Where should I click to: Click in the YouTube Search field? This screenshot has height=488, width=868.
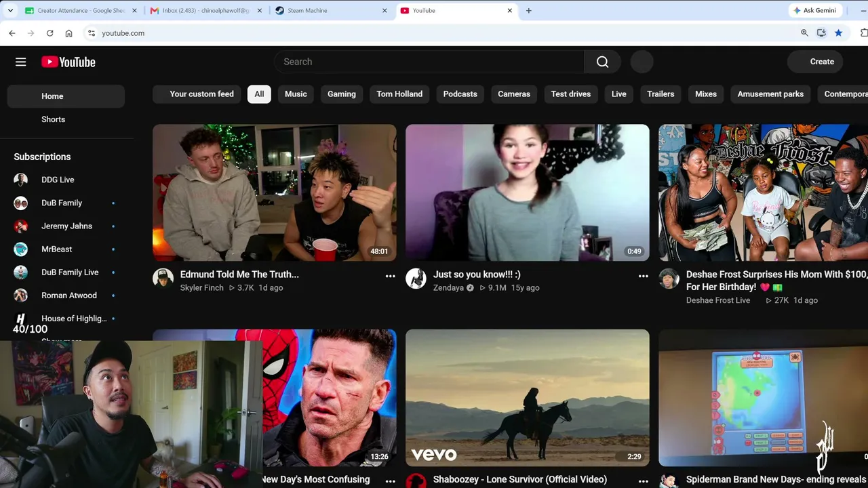(429, 62)
